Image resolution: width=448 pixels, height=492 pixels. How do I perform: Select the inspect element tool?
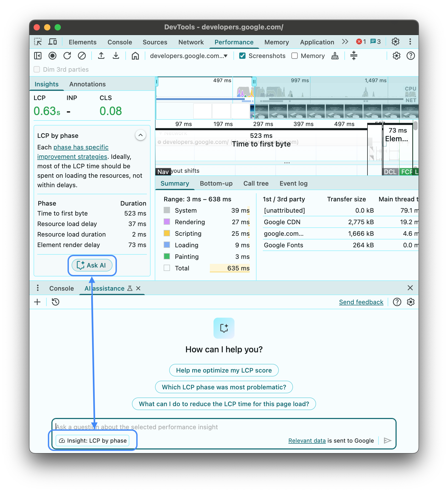tap(38, 42)
